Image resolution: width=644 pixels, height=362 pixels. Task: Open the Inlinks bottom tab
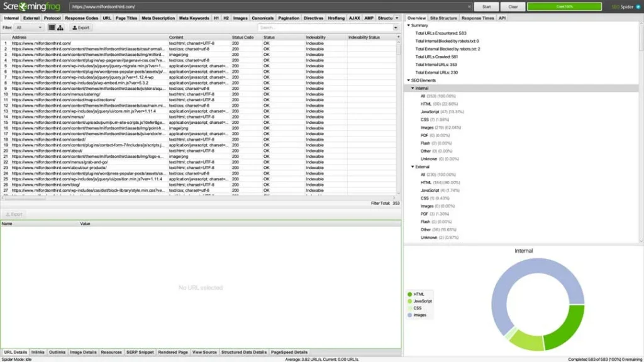[x=38, y=352]
